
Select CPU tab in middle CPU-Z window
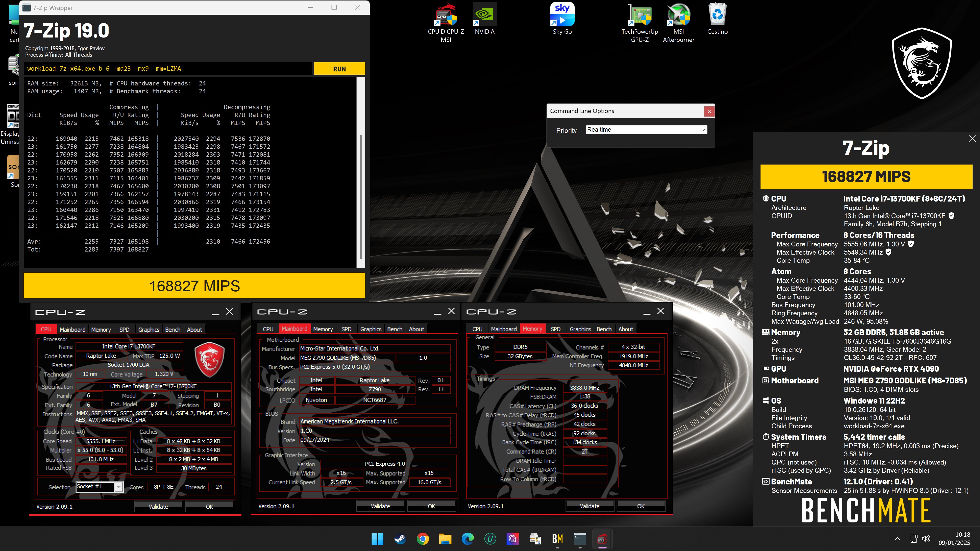tap(268, 329)
